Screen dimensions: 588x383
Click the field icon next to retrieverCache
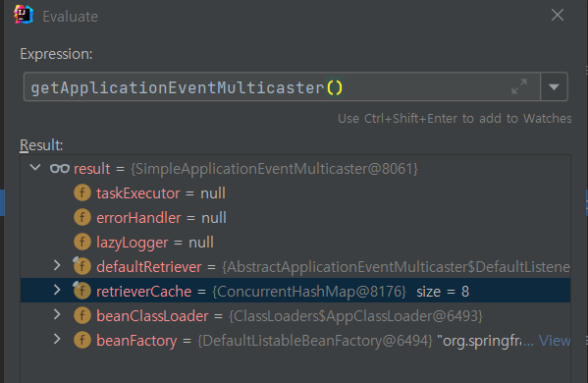(82, 291)
